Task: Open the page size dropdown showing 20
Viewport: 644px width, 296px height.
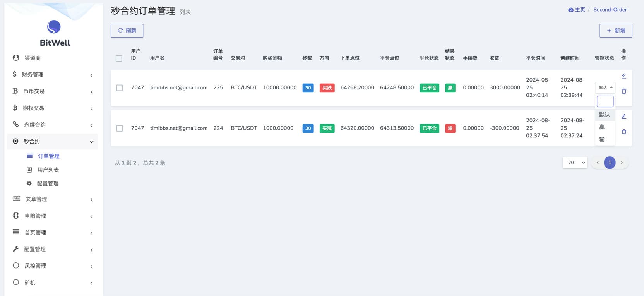Action: pos(575,163)
